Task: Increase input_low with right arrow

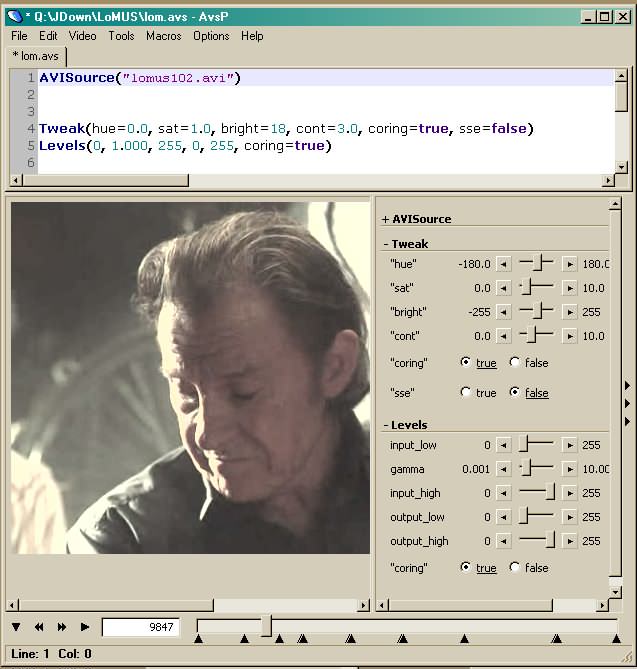Action: tap(570, 445)
